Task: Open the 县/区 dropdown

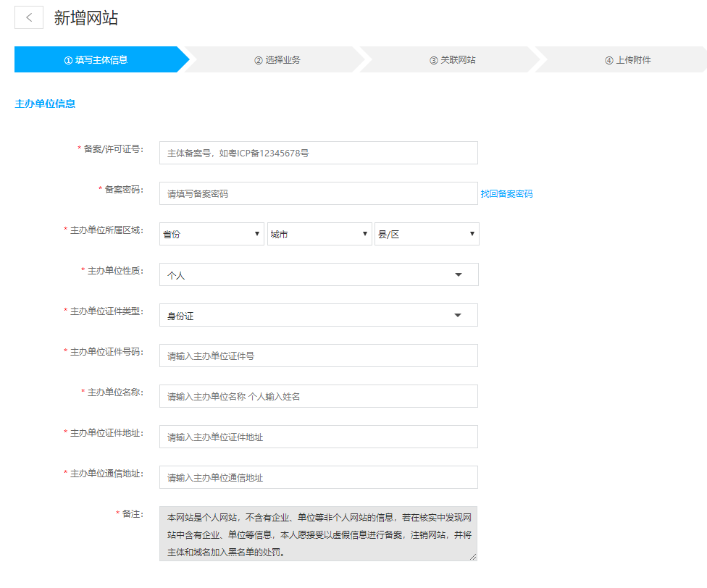Action: [x=426, y=234]
